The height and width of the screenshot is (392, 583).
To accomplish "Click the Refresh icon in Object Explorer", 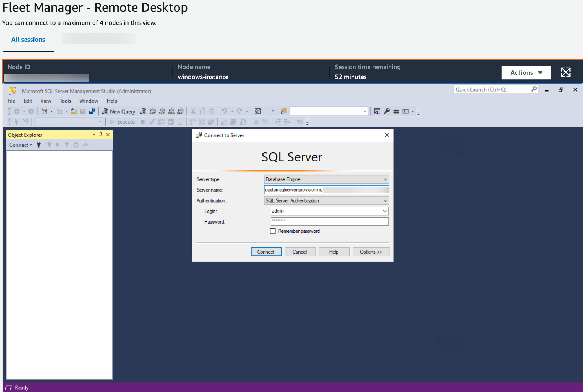I will coord(76,145).
